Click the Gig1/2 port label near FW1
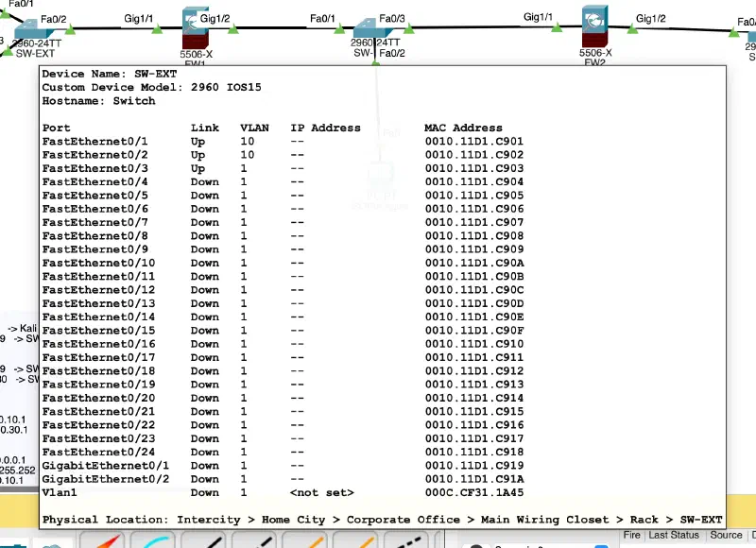The height and width of the screenshot is (548, 756). [215, 18]
